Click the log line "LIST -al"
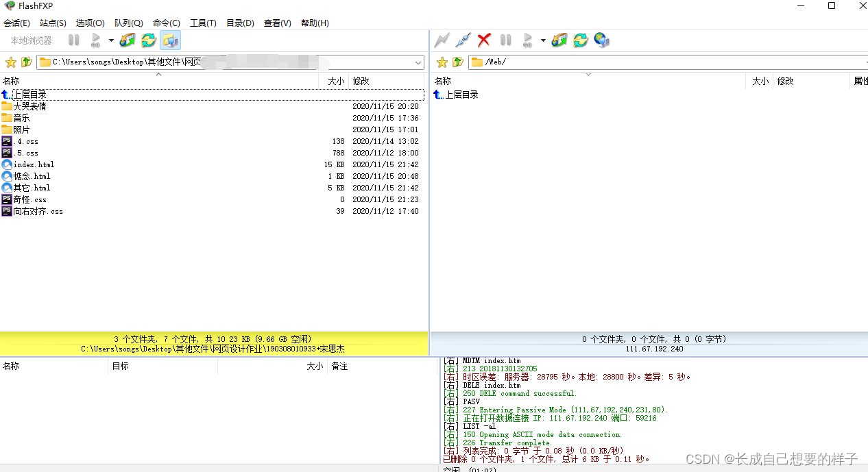 [x=470, y=426]
